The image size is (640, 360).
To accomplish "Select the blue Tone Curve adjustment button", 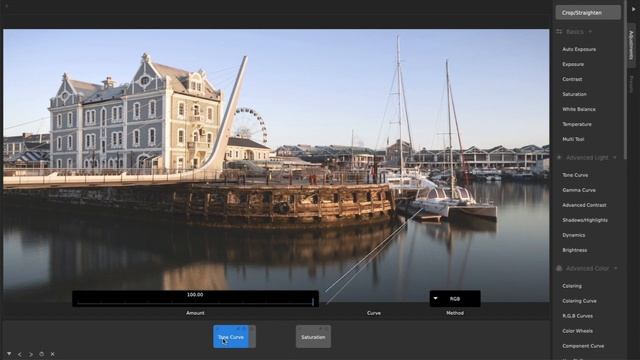I will point(231,337).
